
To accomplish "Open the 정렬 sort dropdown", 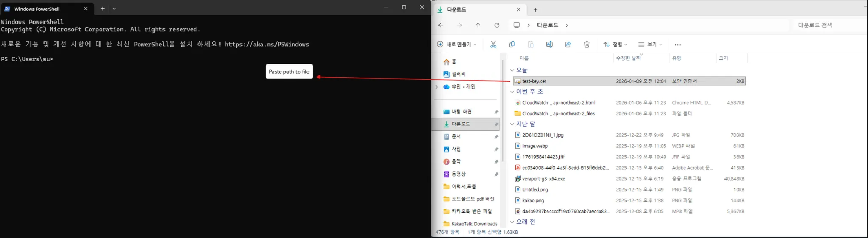I will point(615,45).
